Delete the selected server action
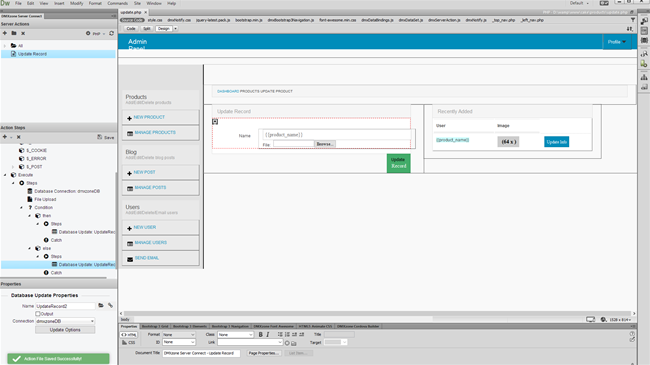The image size is (650, 365). coord(23,33)
